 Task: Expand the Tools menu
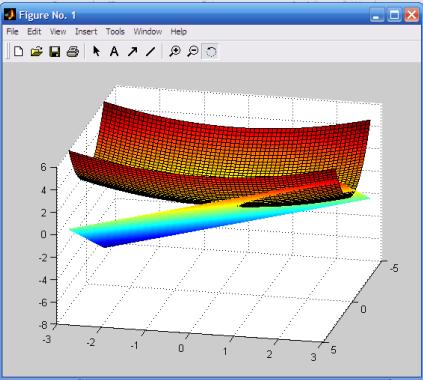(115, 32)
